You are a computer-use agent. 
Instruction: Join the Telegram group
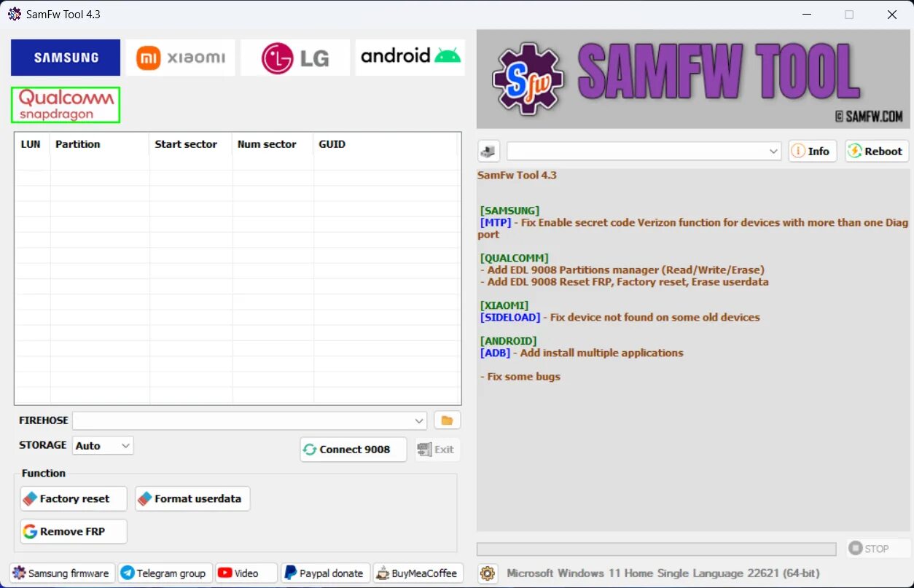pyautogui.click(x=165, y=573)
